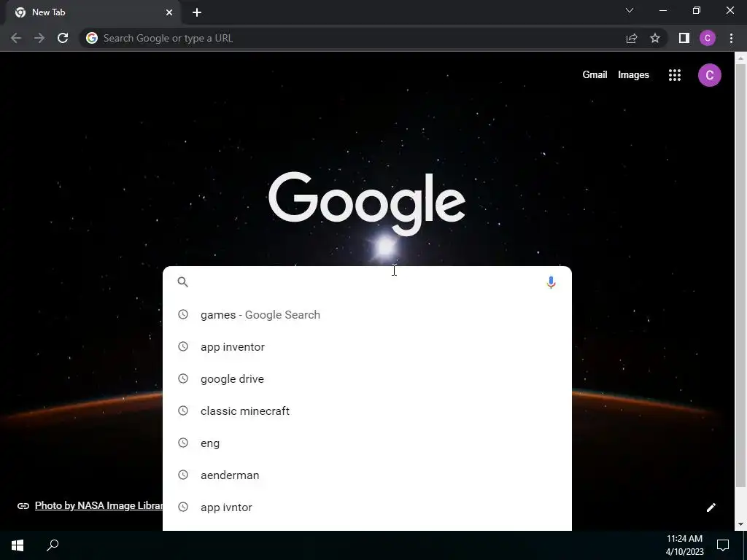Choose the "app ivntor" suggestion
Viewport: 747px width, 560px height.
[x=367, y=507]
